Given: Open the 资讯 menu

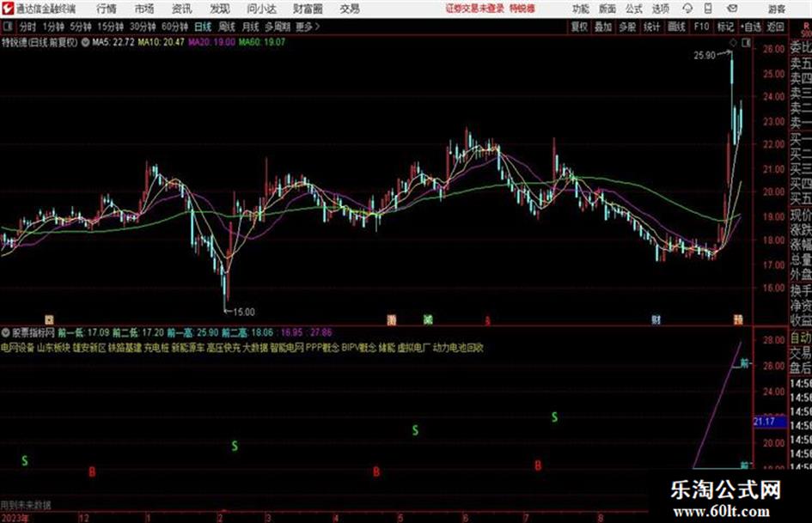Looking at the screenshot, I should pyautogui.click(x=181, y=9).
